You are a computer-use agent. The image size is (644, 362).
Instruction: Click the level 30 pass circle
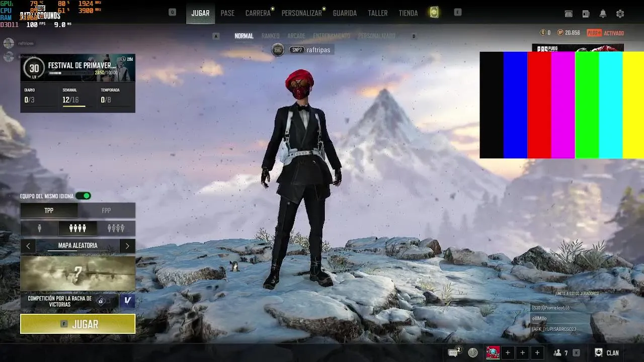point(34,69)
